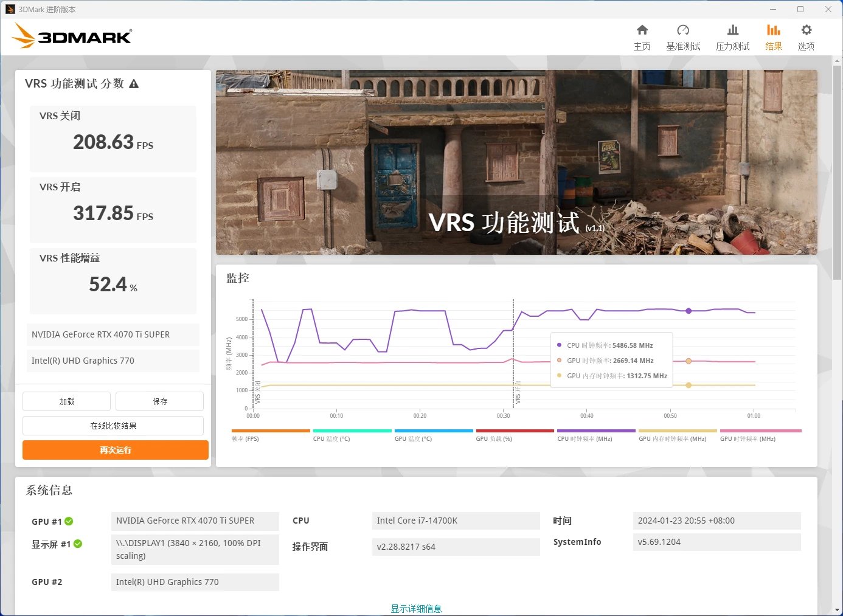Maximize the 3DMark window
The image size is (843, 616).
pyautogui.click(x=800, y=9)
